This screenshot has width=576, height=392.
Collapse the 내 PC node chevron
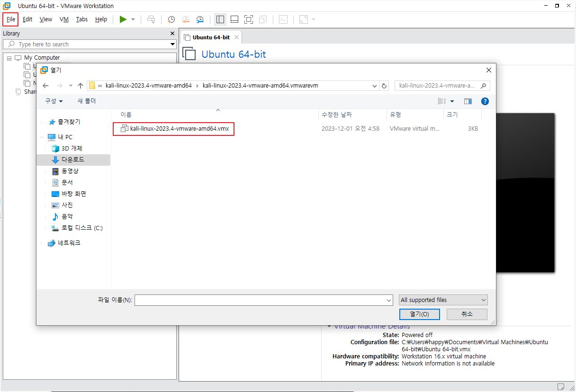(x=42, y=137)
